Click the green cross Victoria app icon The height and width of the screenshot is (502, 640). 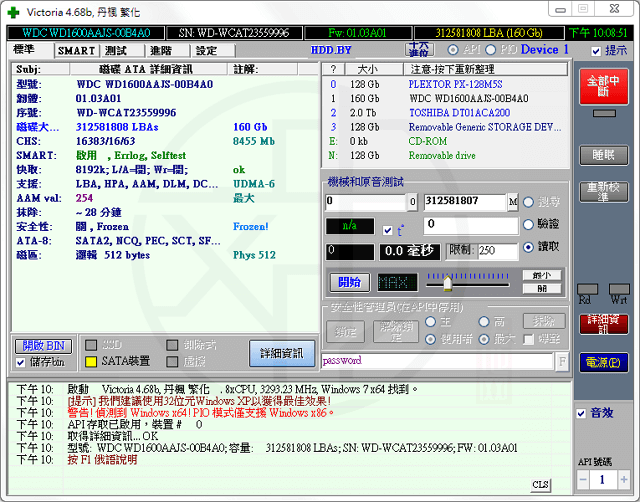click(13, 12)
